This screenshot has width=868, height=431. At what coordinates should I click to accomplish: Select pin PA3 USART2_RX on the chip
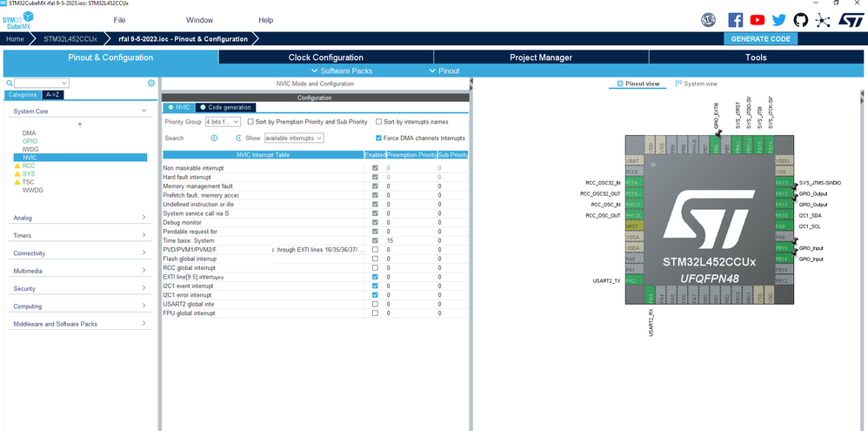(x=651, y=294)
